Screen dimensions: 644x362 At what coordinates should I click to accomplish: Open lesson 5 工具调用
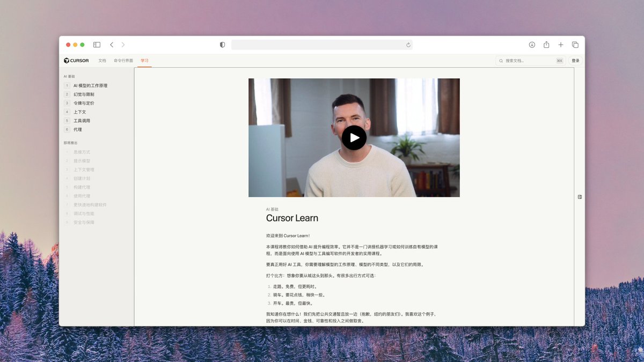(x=82, y=121)
